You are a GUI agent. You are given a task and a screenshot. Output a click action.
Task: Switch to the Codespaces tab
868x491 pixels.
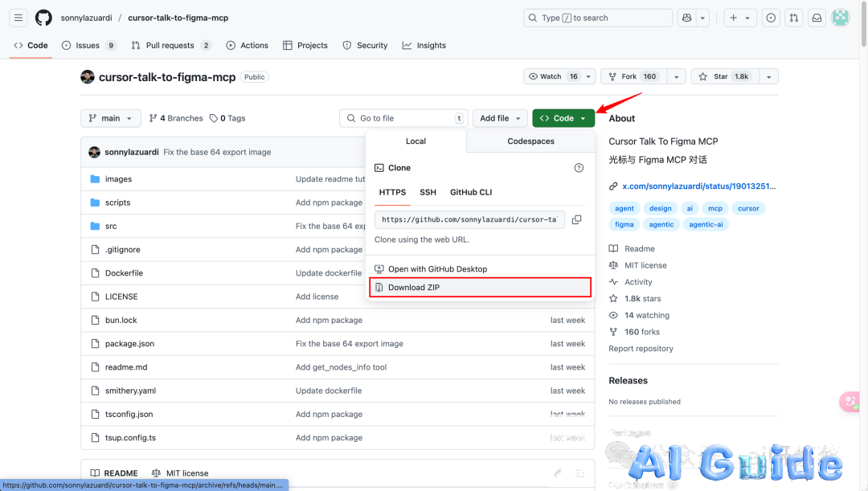coord(531,141)
